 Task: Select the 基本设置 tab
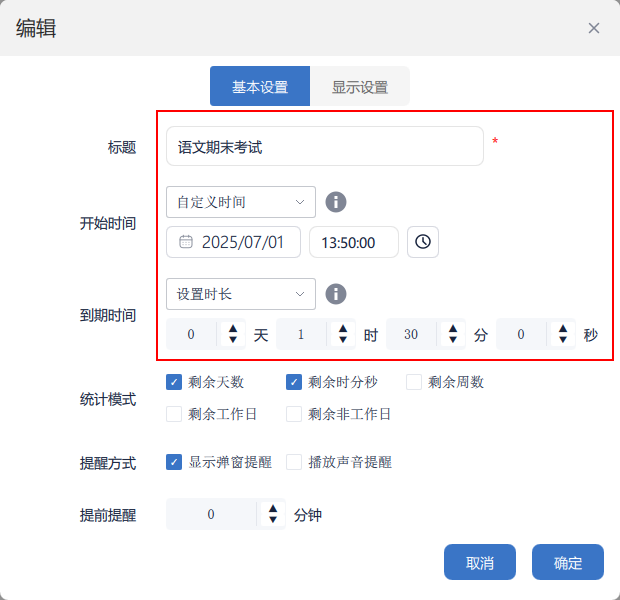click(260, 87)
